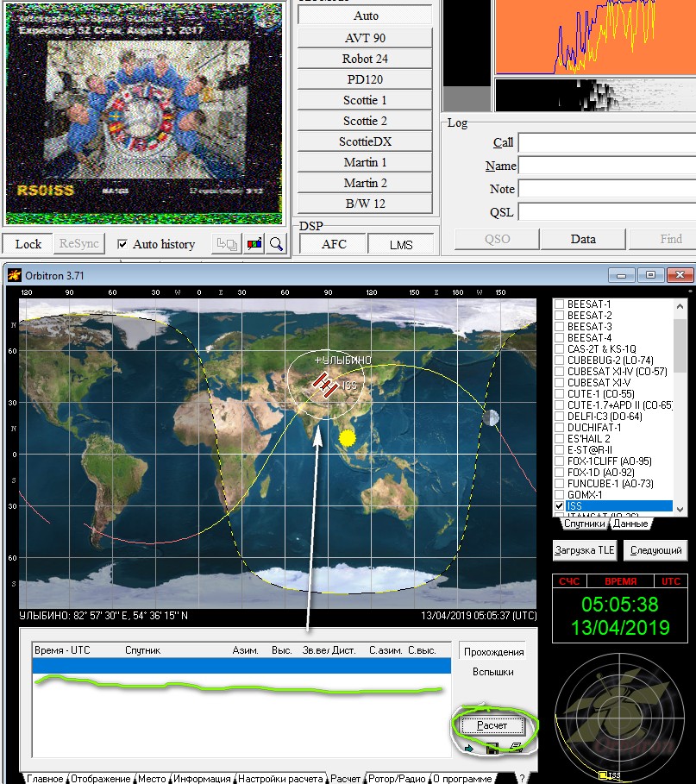Screen dimensions: 696x784
Task: Click the print icon below Расчет button
Action: click(x=515, y=749)
